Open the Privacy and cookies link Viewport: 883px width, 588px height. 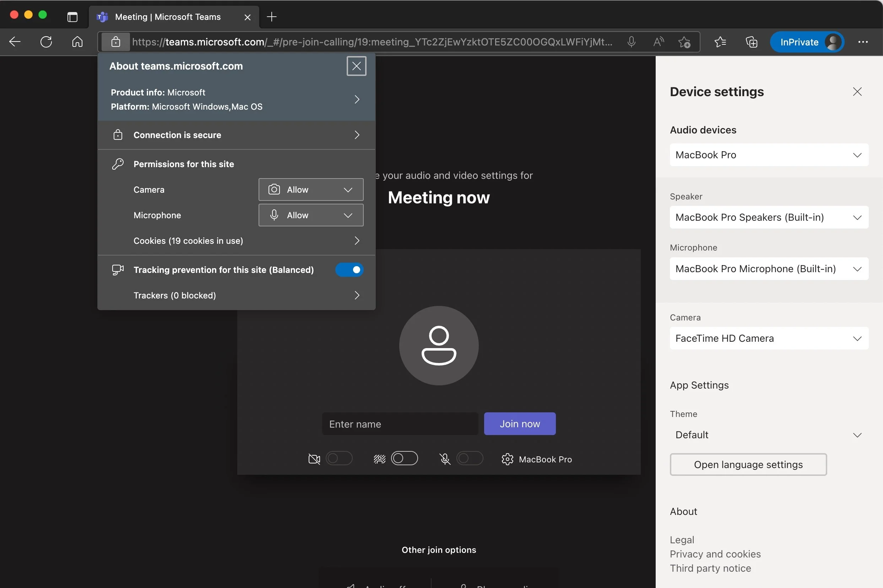(x=715, y=554)
